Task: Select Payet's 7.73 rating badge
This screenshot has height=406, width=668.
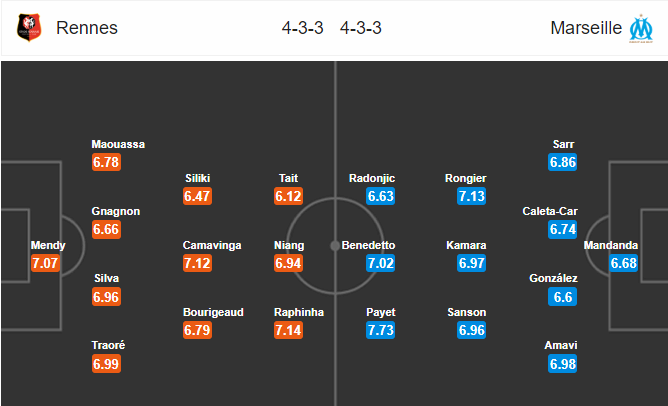Action: 380,330
